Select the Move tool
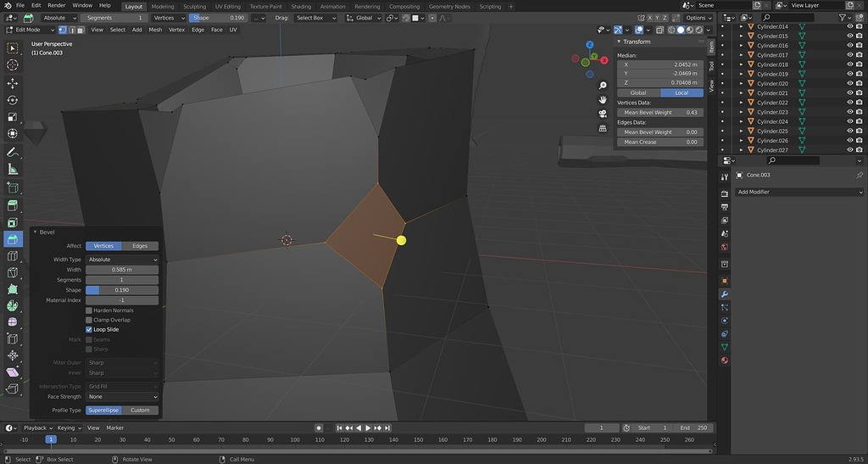868x464 pixels. [x=12, y=84]
